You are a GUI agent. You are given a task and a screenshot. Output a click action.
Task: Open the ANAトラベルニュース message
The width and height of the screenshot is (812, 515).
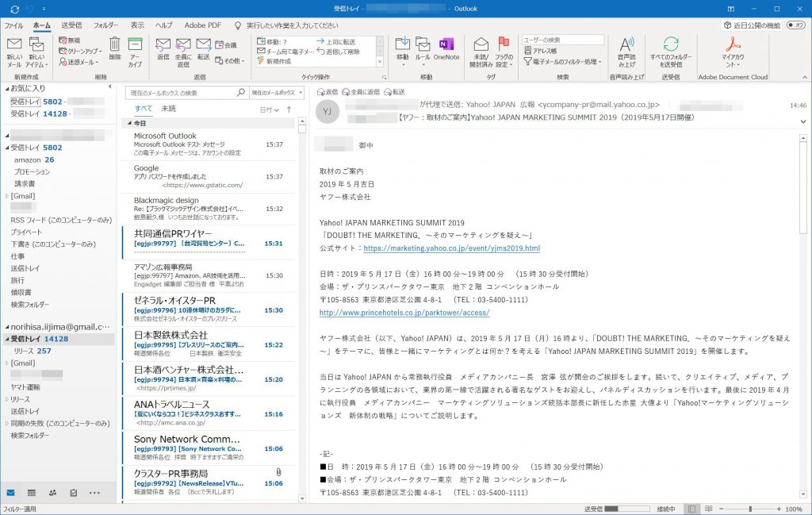209,413
